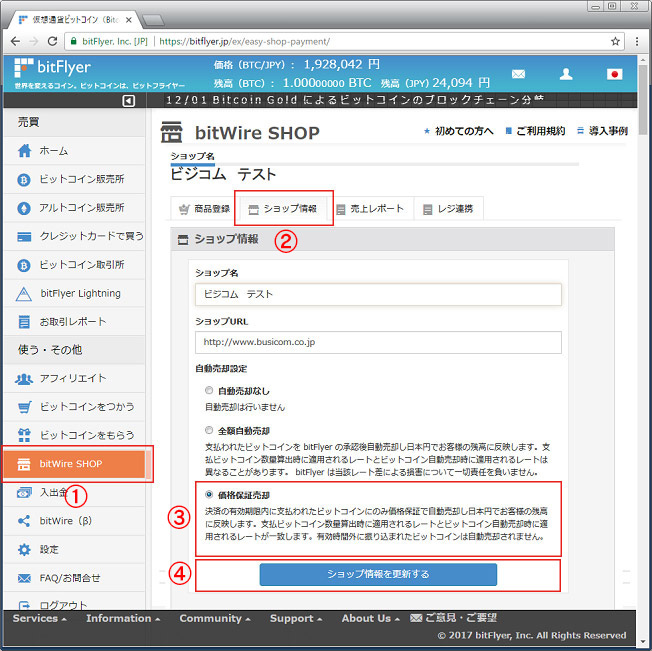Click the ショップ名 input field
The height and width of the screenshot is (651, 652).
378,294
